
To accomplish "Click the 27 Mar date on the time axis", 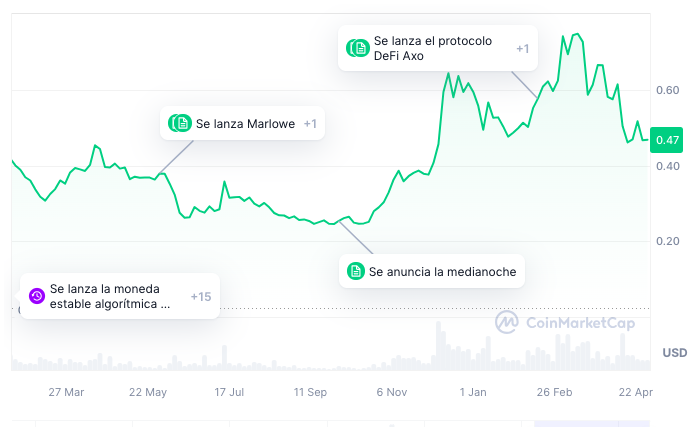I will [66, 392].
